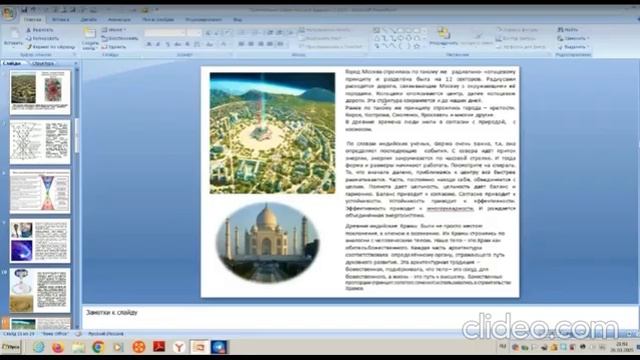Click the Windows Start (Пуск) button

tap(11, 347)
